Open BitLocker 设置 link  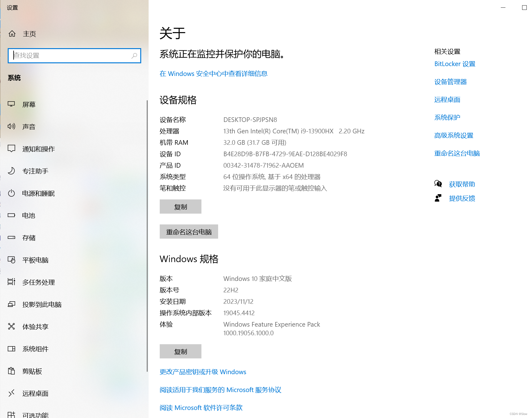point(454,64)
